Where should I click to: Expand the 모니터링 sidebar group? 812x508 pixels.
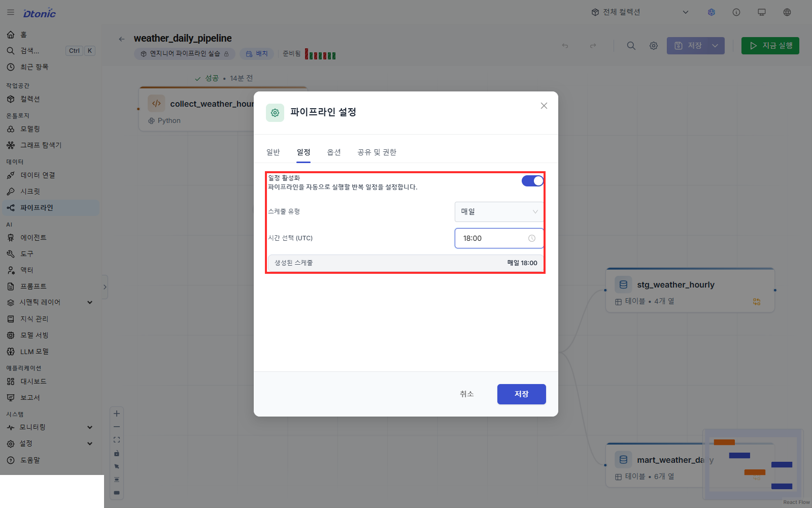(51, 427)
